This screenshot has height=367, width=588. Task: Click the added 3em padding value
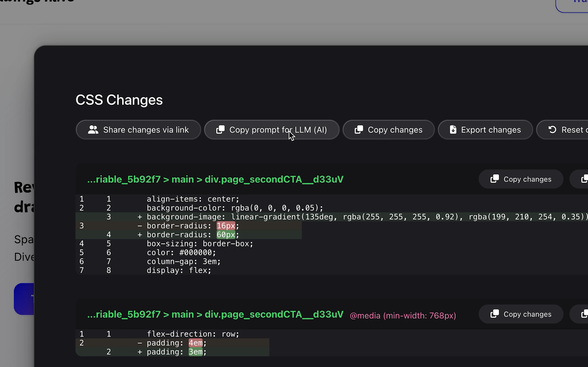click(196, 352)
